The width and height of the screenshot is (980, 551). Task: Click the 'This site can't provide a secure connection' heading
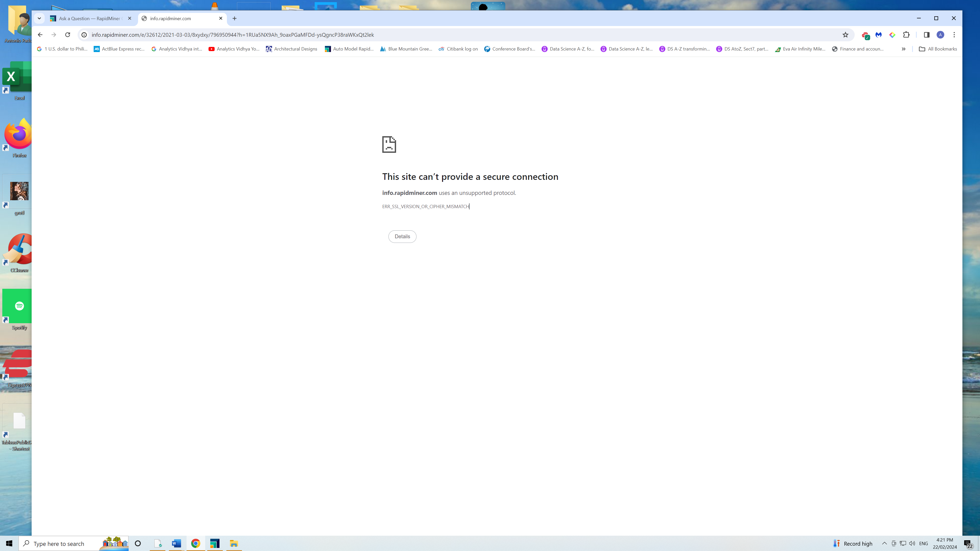pyautogui.click(x=470, y=177)
